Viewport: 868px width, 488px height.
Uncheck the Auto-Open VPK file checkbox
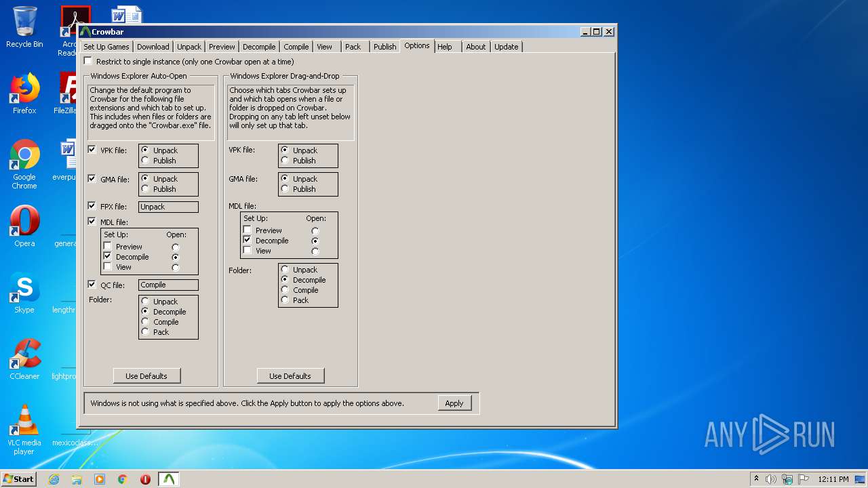92,150
